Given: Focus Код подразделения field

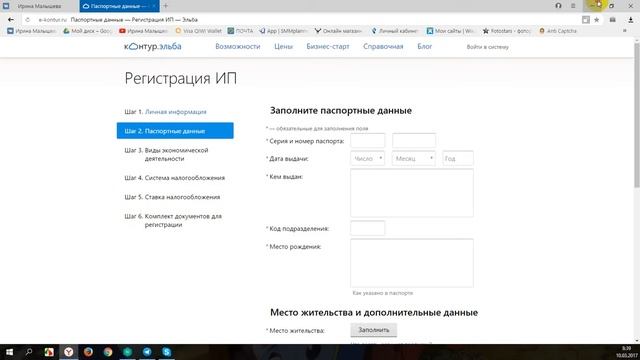Looking at the screenshot, I should [367, 228].
